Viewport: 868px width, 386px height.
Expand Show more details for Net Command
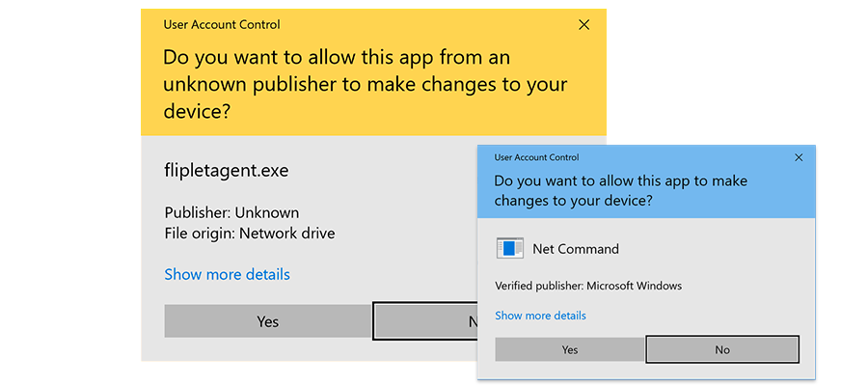pyautogui.click(x=540, y=316)
